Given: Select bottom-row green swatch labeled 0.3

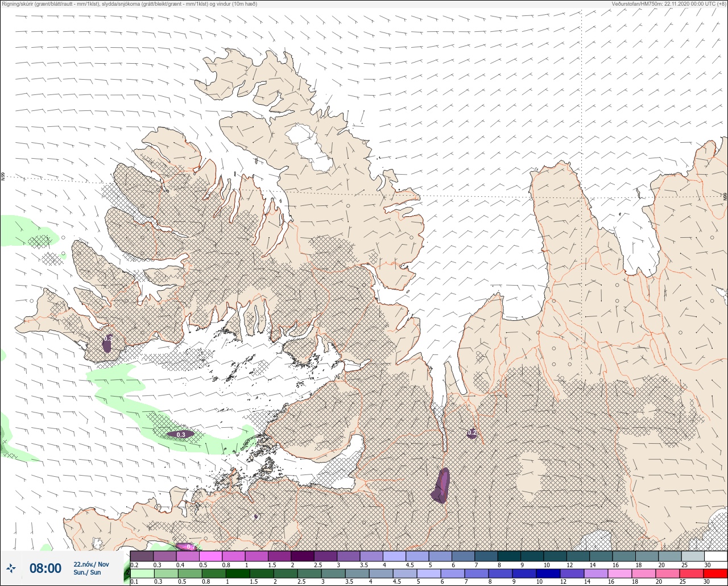Looking at the screenshot, I should (165, 573).
